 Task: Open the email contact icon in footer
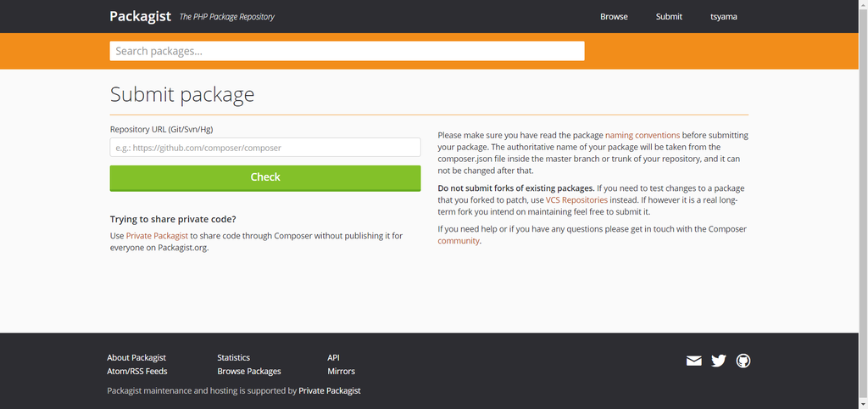point(693,361)
